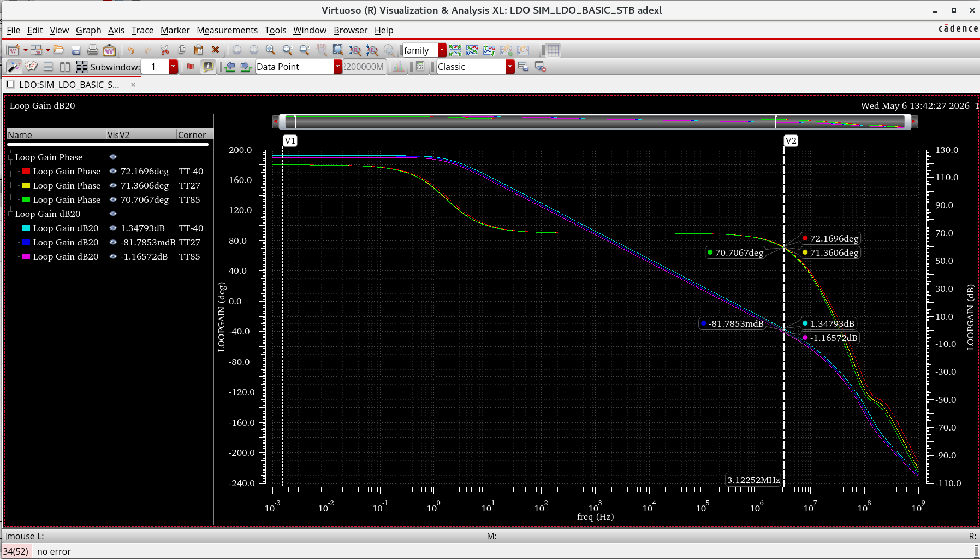Print the graph using the printer icon
This screenshot has width=980, height=559.
pos(93,50)
